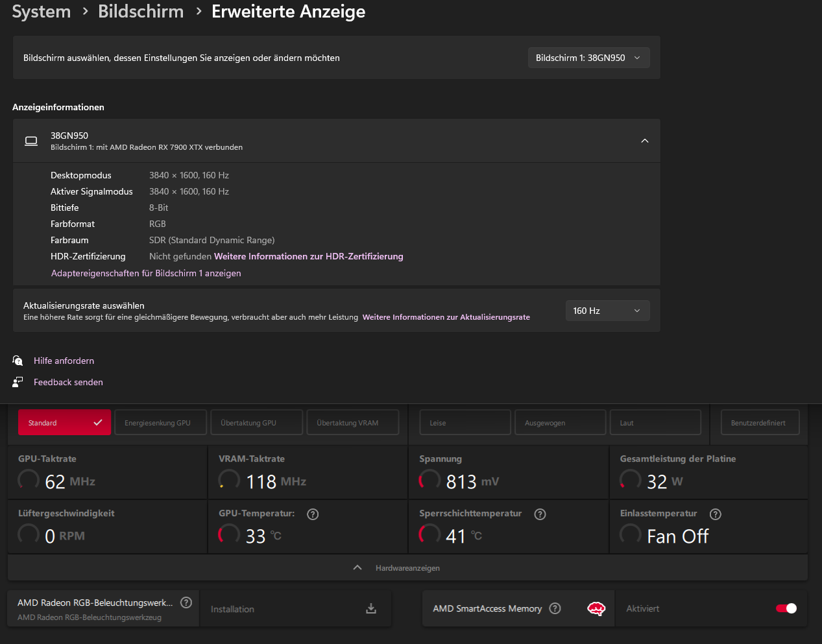Click the Hilfe anfordern link
Screen dimensions: 822x644
click(x=64, y=361)
